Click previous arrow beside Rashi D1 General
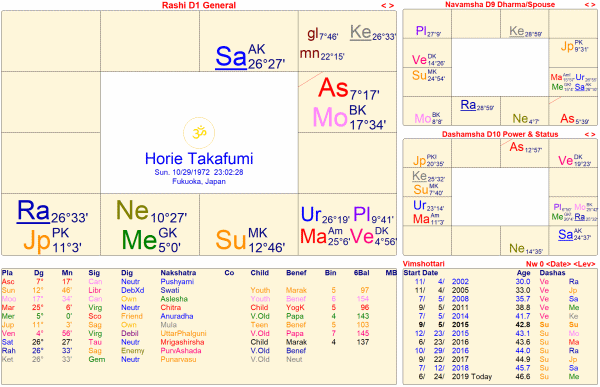 point(383,5)
